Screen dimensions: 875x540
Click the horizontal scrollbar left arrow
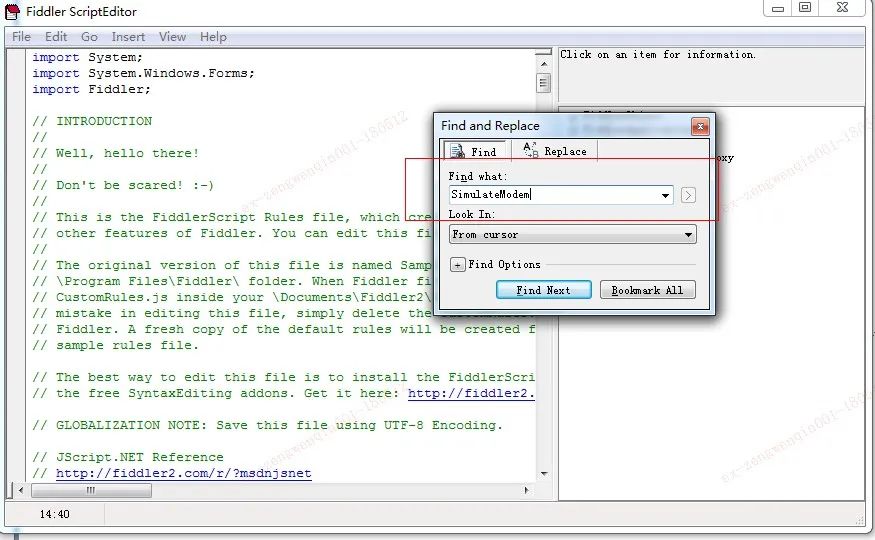[x=21, y=490]
